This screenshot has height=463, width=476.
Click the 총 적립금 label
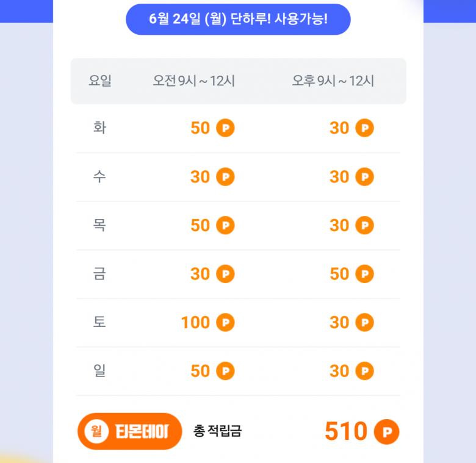pyautogui.click(x=217, y=431)
